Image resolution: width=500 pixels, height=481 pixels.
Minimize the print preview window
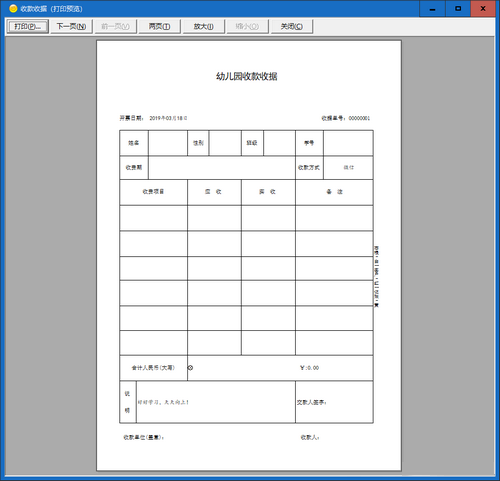432,9
